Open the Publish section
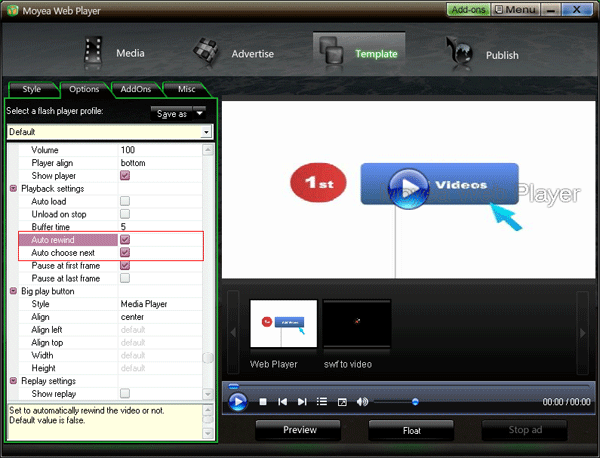 (482, 55)
